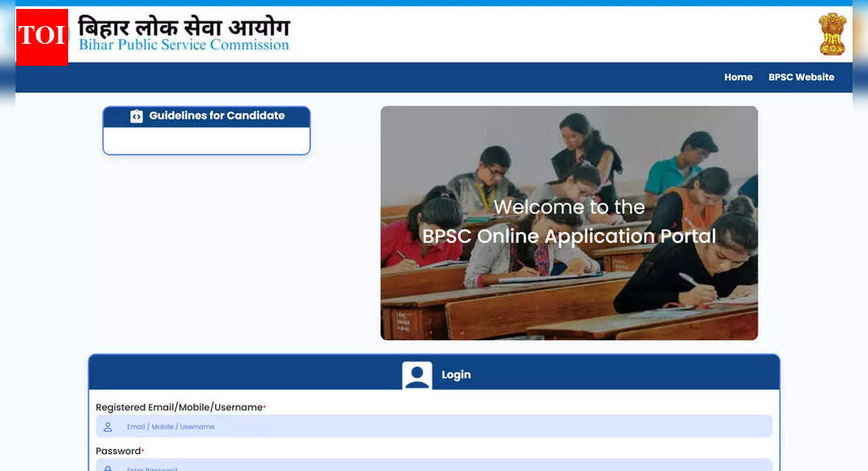868x471 pixels.
Task: Click the Bihar Public Service Commission header text
Action: [x=184, y=45]
